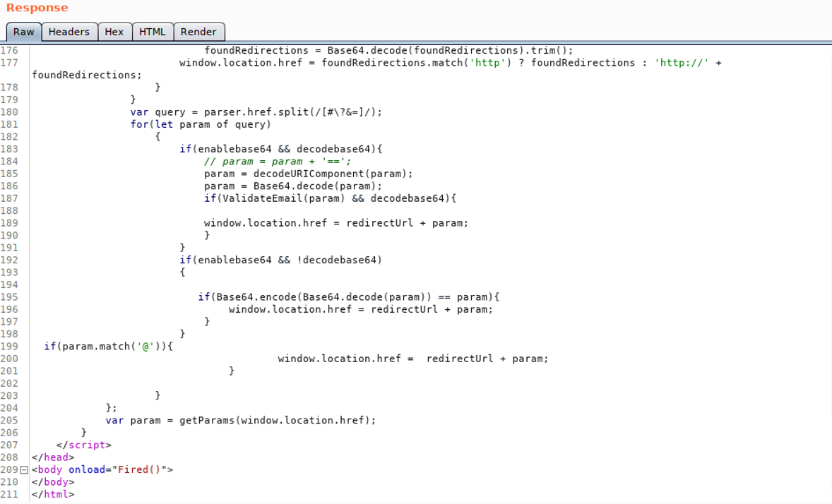Click line 189 window.location.href assignment
The height and width of the screenshot is (504, 832).
pyautogui.click(x=336, y=223)
